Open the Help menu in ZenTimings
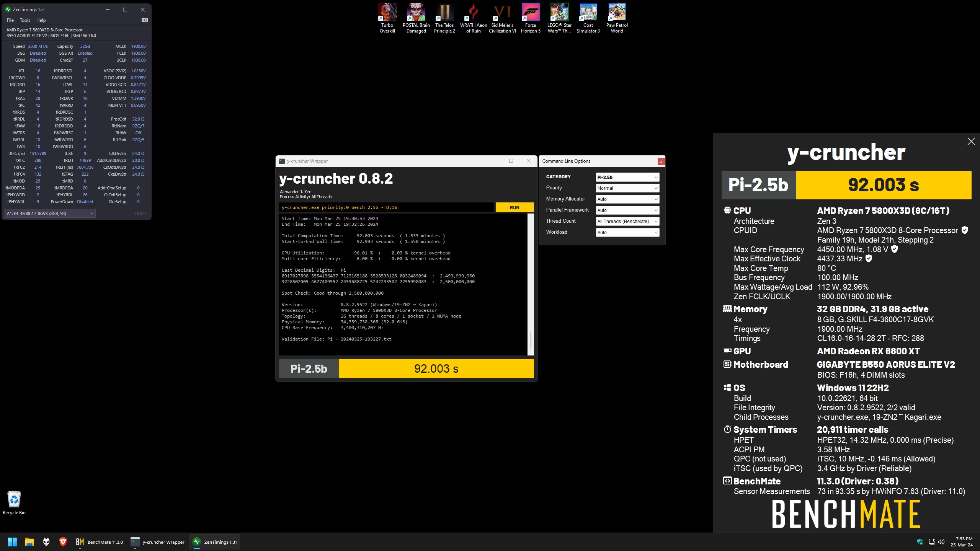Screen dimensions: 980x551 [41, 20]
